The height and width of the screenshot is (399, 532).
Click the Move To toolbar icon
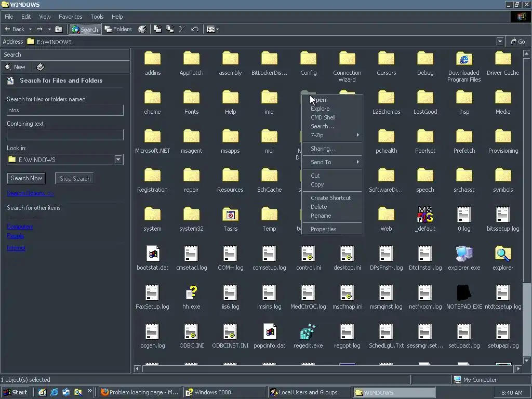158,29
